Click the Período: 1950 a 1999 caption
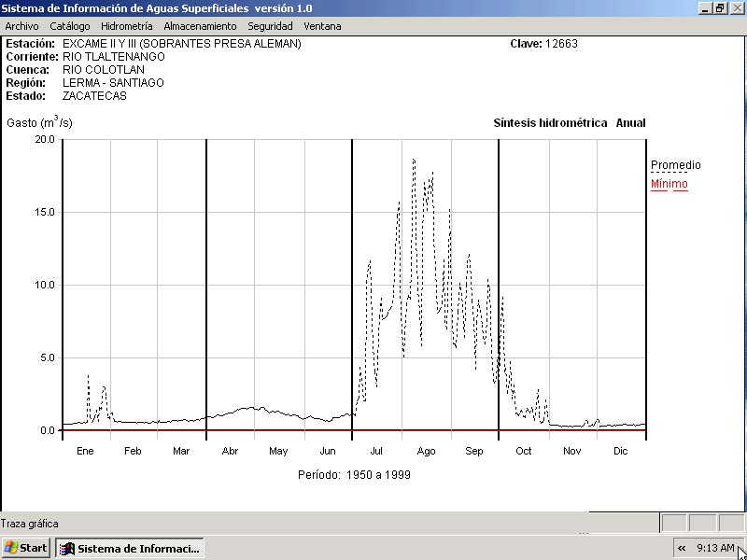Image resolution: width=747 pixels, height=560 pixels. pos(354,474)
